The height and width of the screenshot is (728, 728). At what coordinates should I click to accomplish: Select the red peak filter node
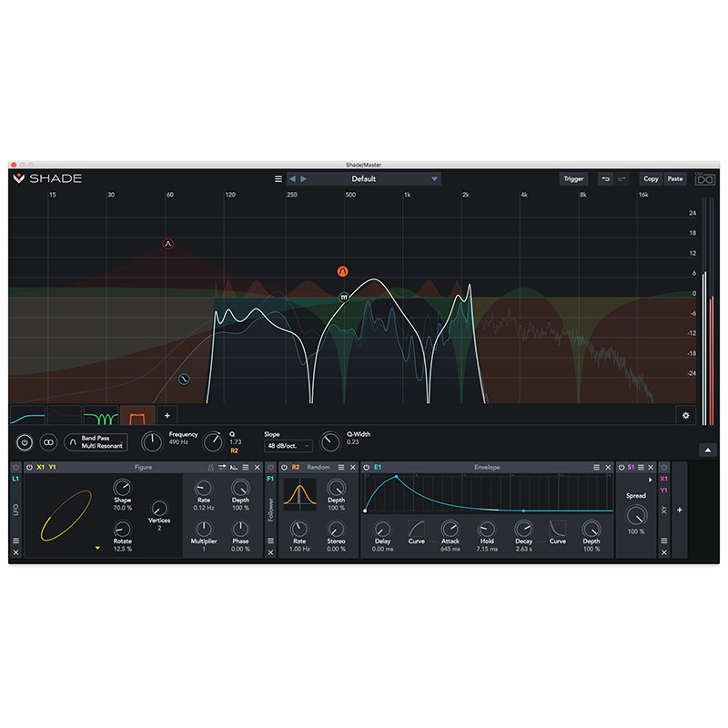[168, 244]
